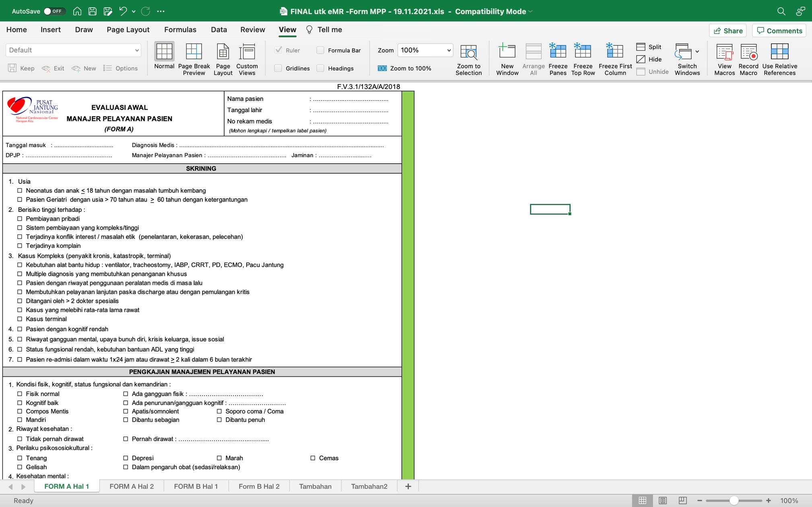
Task: Open the Default sheet view dropdown
Action: [x=137, y=50]
